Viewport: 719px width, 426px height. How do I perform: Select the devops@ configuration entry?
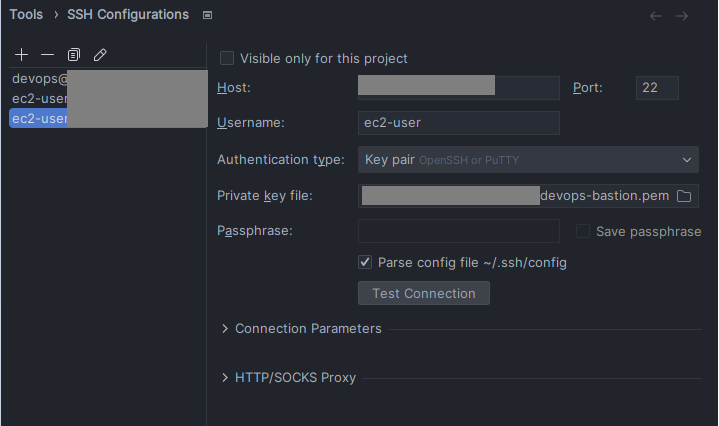(108, 79)
